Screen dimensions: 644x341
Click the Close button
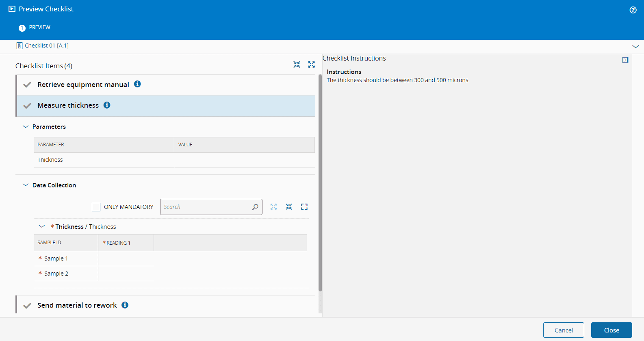coord(611,330)
